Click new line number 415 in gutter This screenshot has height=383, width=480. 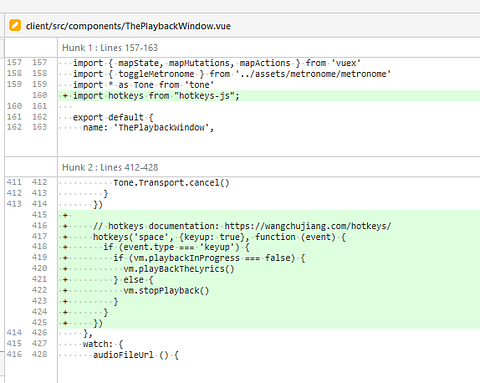40,215
